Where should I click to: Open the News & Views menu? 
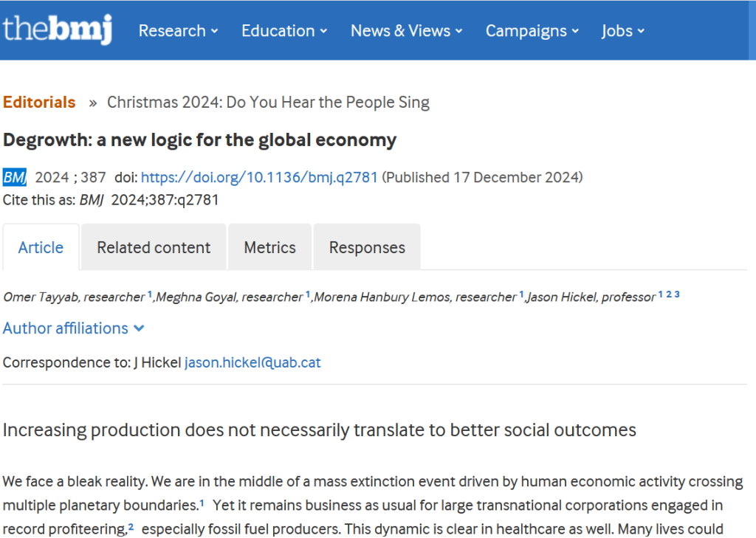[x=407, y=31]
